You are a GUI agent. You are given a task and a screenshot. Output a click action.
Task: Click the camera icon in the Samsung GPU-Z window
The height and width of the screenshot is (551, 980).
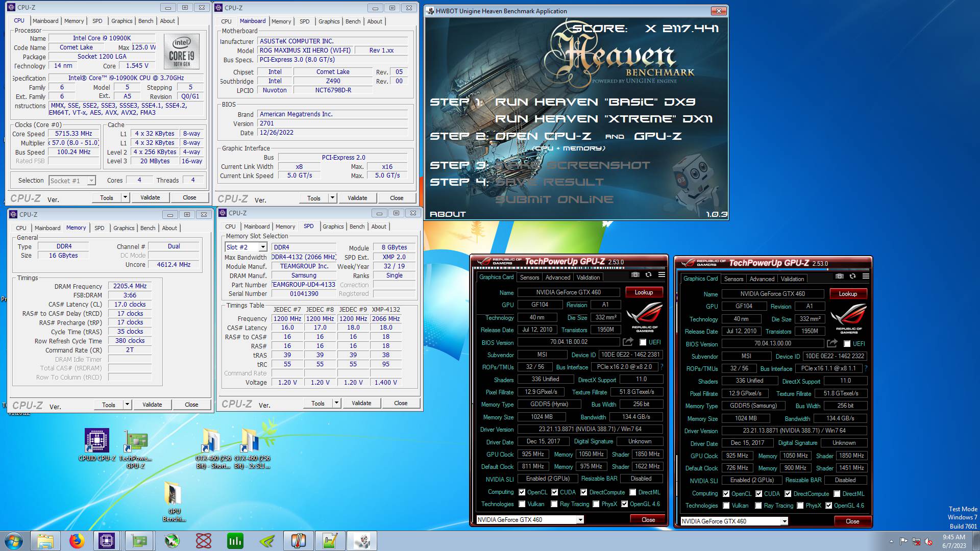[x=839, y=276]
